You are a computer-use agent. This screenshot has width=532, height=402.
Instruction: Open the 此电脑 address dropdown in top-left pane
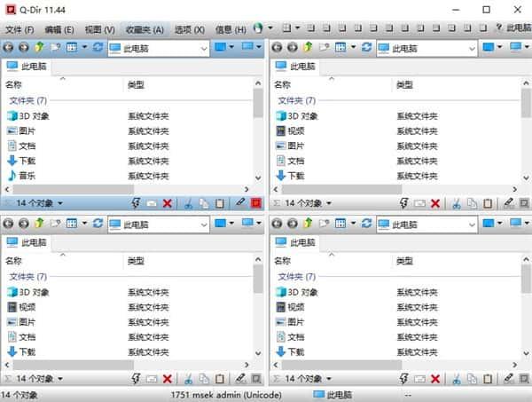pyautogui.click(x=205, y=47)
